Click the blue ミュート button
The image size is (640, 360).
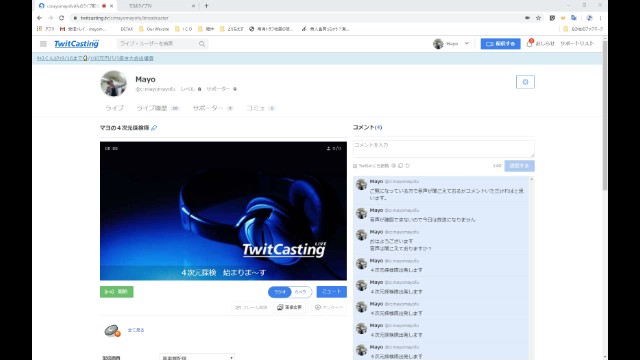point(331,292)
